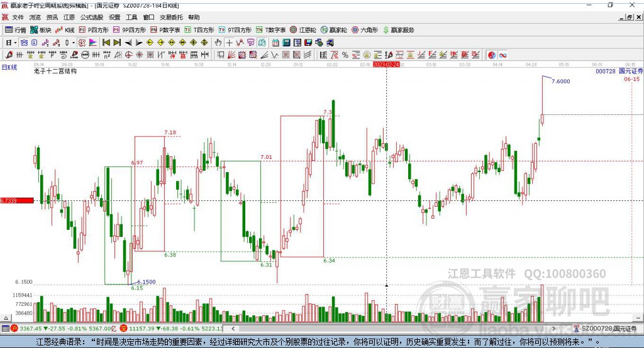Click the 板块 toolbar button
This screenshot has height=348, width=644.
41,30
